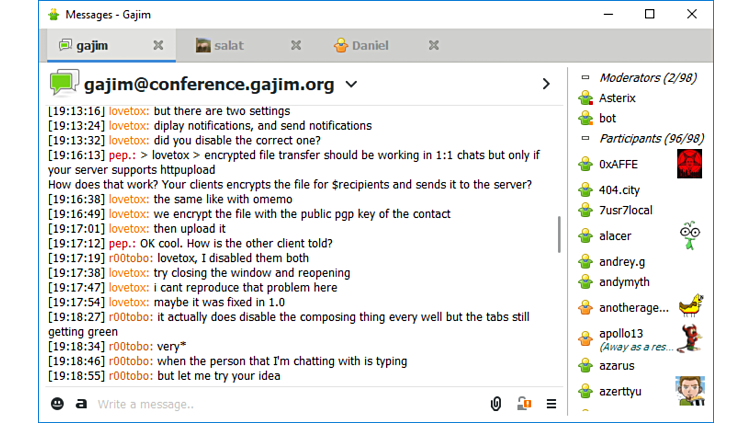Collapse the Participants group

click(x=586, y=138)
